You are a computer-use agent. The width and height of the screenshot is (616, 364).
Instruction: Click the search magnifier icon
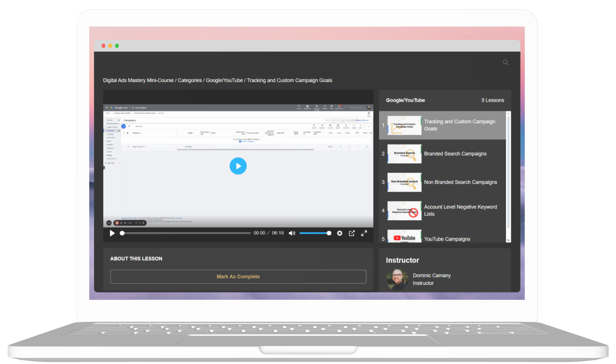point(506,63)
